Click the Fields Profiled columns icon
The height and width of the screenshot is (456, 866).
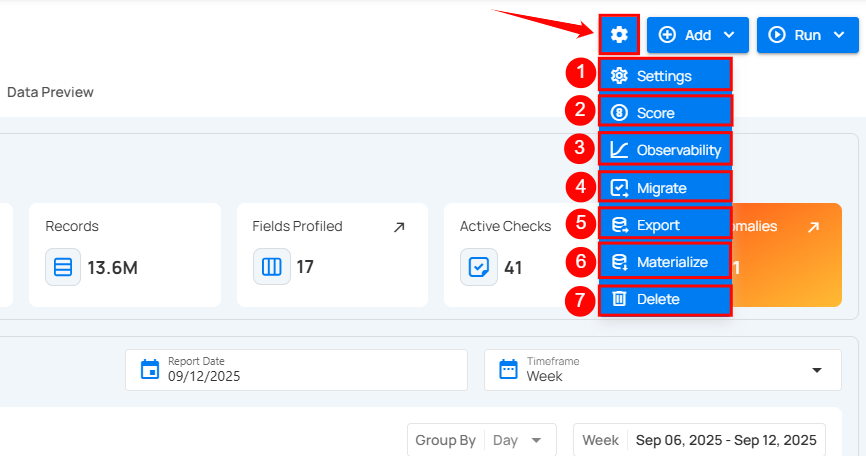click(271, 267)
